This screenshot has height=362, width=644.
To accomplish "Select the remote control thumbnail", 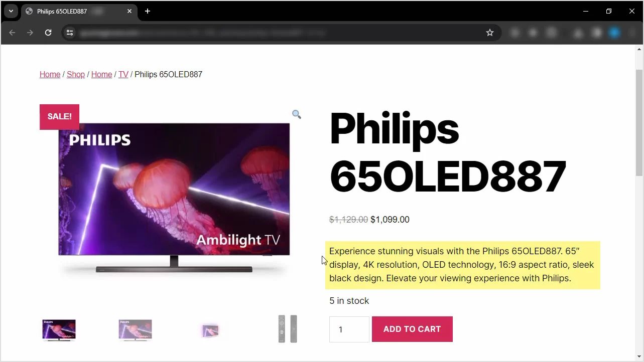I will [288, 329].
